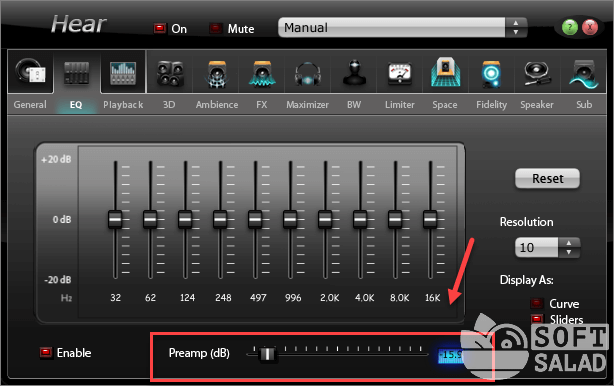The width and height of the screenshot is (614, 386).
Task: Click the Reset button
Action: tap(547, 179)
